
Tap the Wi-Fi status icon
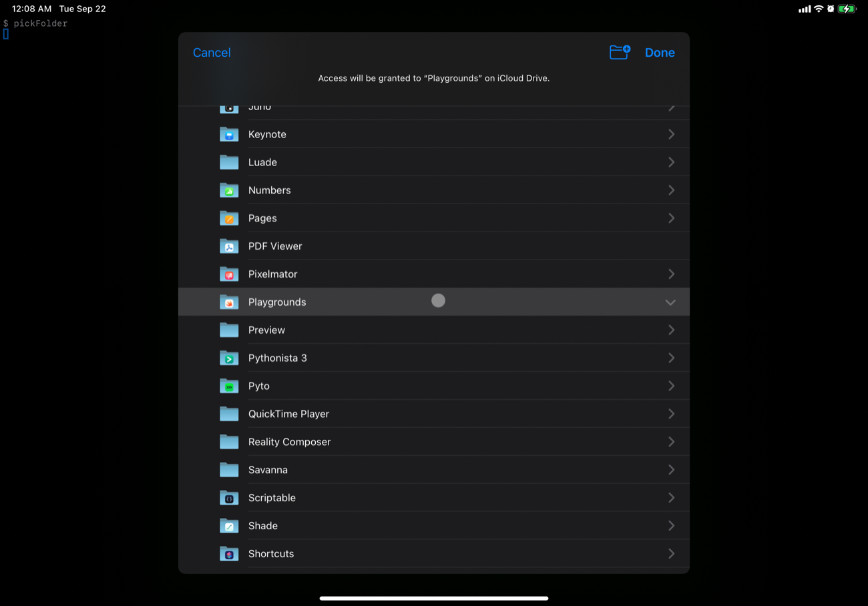819,9
